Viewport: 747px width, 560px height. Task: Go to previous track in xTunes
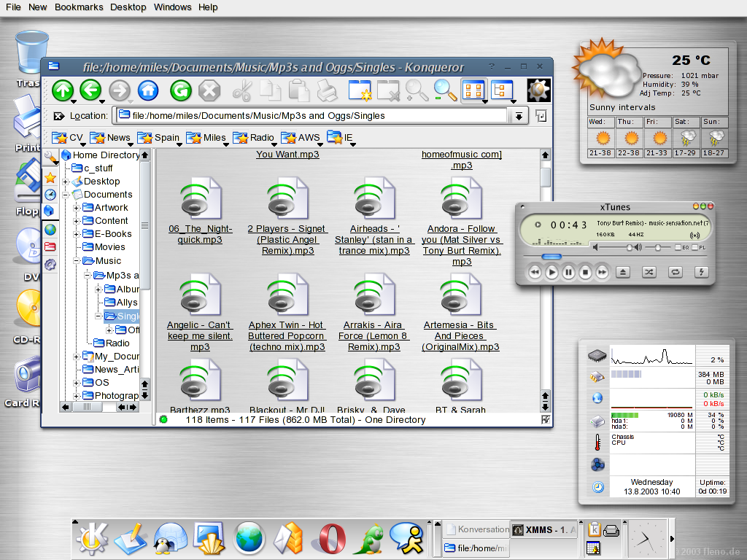535,273
